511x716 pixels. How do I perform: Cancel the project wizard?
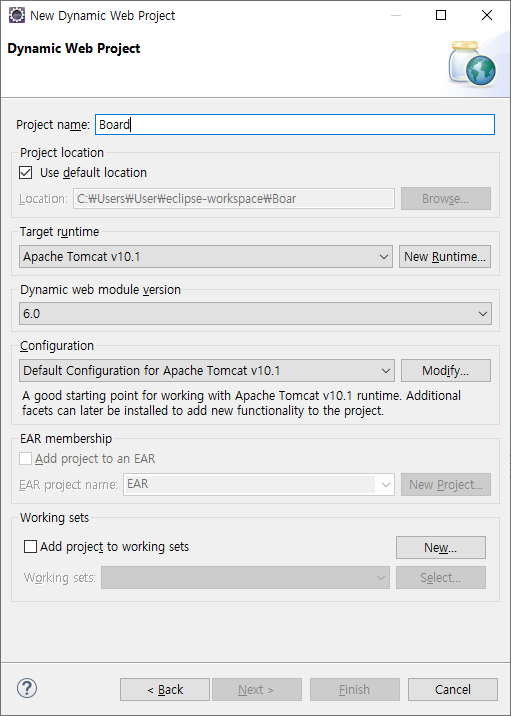click(x=453, y=690)
